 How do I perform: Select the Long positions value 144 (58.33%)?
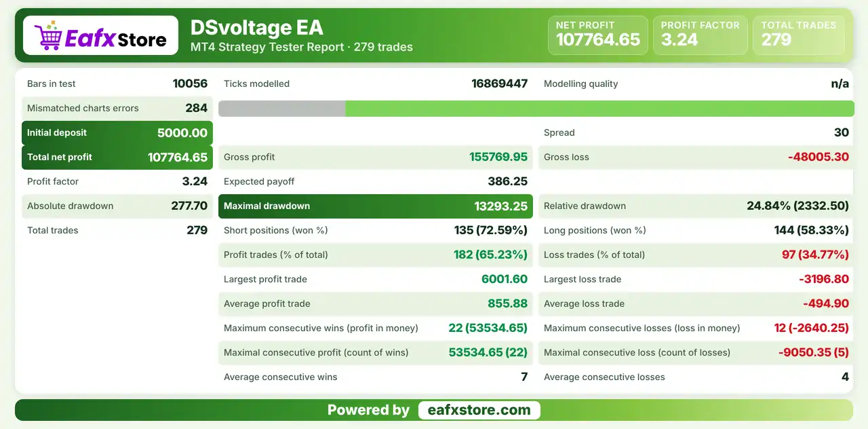[812, 231]
